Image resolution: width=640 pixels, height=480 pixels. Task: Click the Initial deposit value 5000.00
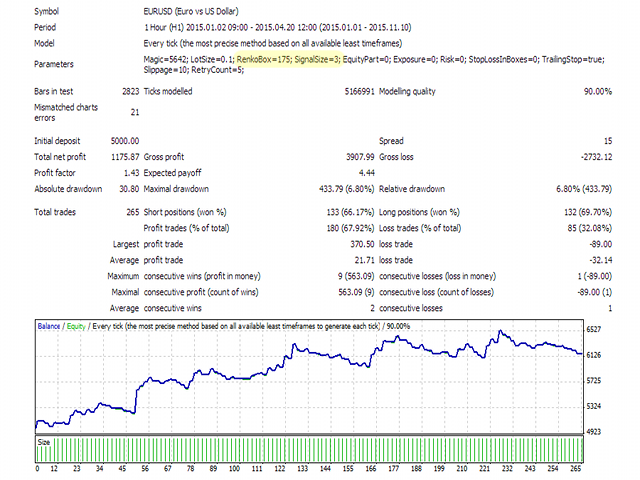pyautogui.click(x=122, y=141)
